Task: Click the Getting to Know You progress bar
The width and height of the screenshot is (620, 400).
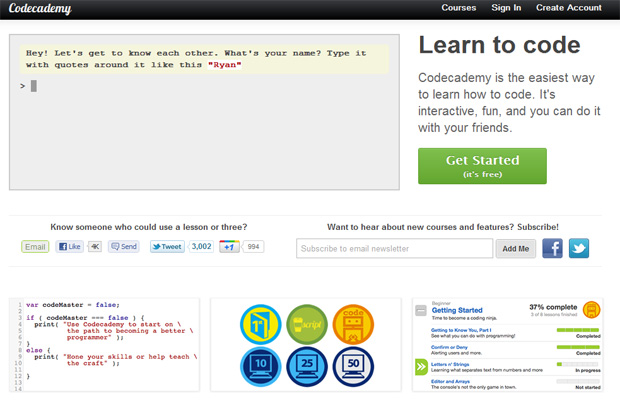Action: coord(578,329)
